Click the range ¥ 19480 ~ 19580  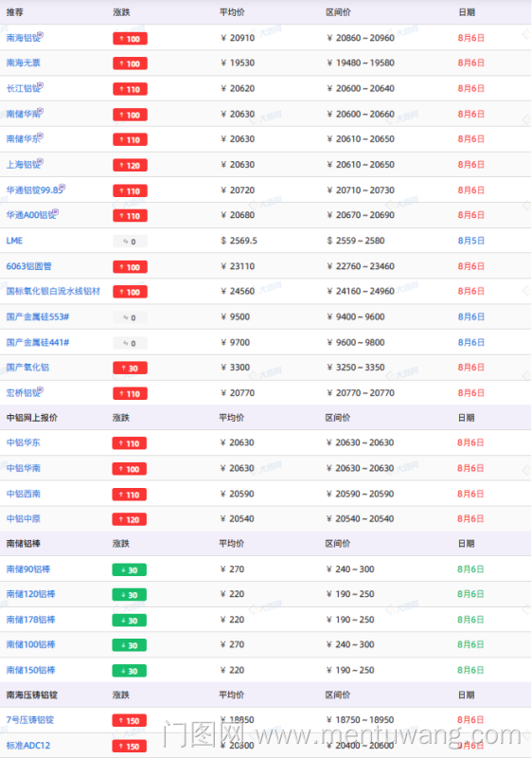(361, 63)
